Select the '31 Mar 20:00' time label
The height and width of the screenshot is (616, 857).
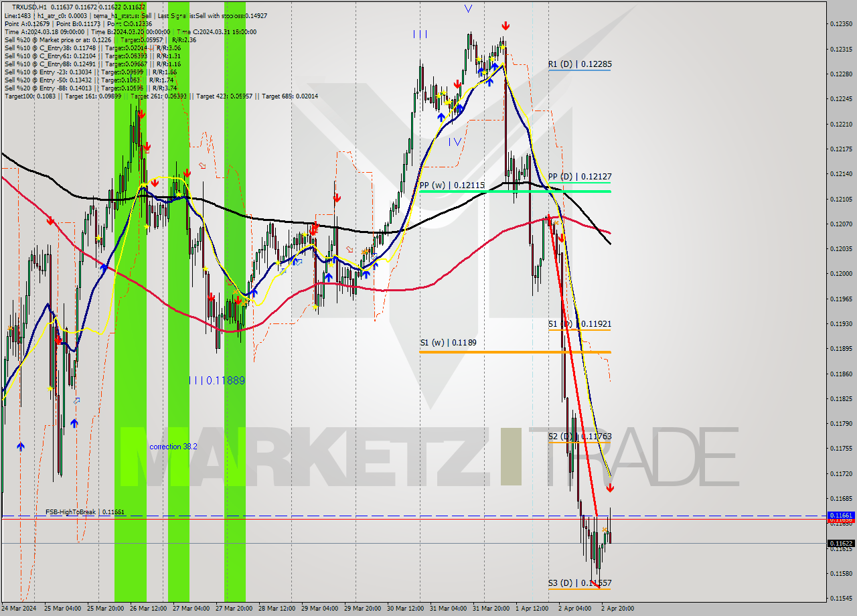click(490, 609)
